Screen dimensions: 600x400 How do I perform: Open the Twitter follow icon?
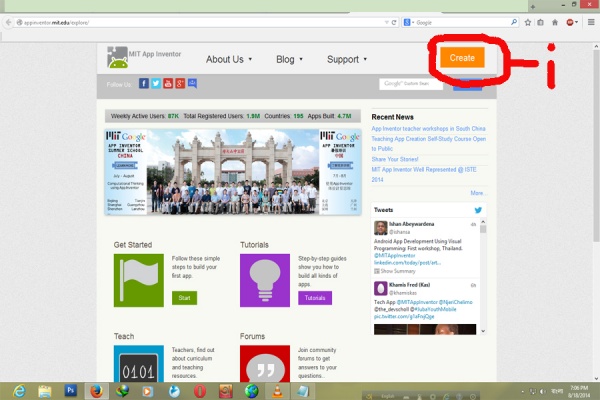(156, 83)
